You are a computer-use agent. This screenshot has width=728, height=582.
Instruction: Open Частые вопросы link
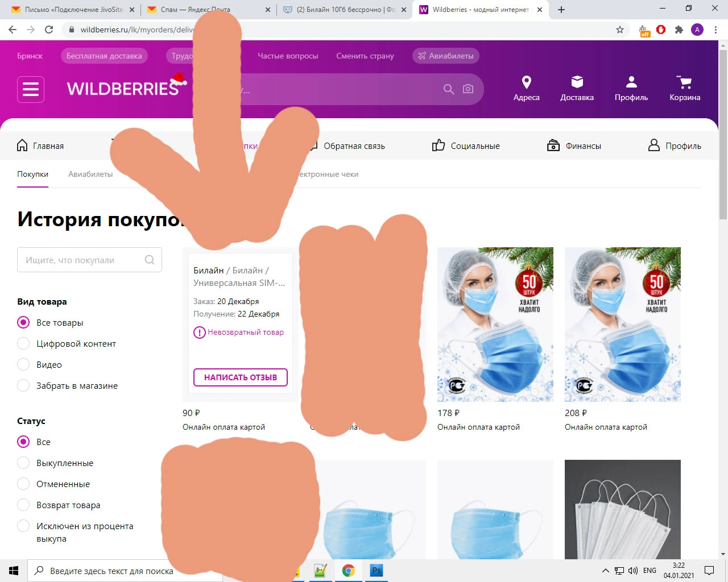pyautogui.click(x=288, y=56)
